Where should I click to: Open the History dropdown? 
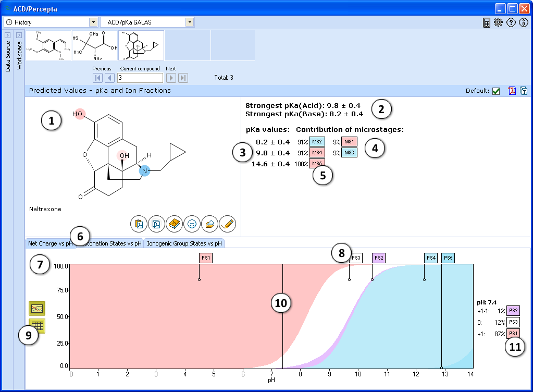click(93, 22)
